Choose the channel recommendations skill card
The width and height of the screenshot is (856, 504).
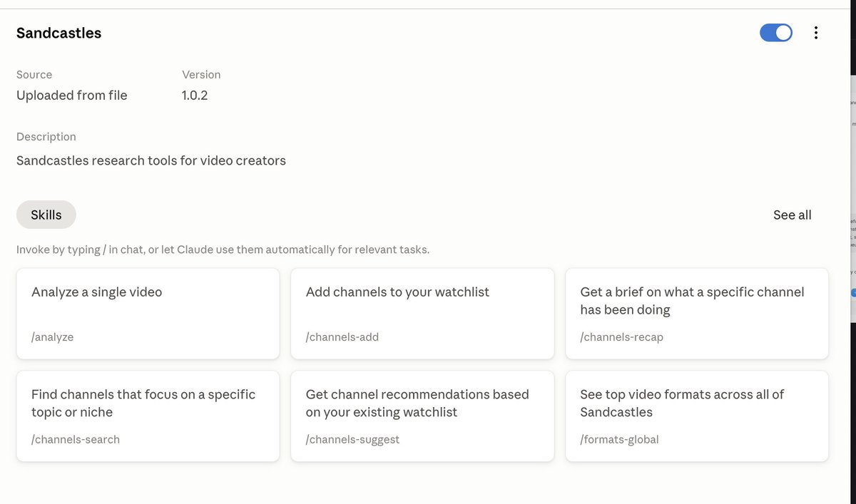422,416
